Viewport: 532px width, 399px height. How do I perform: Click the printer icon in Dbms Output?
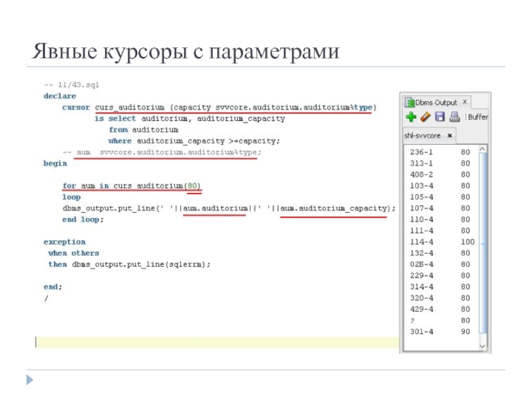454,117
